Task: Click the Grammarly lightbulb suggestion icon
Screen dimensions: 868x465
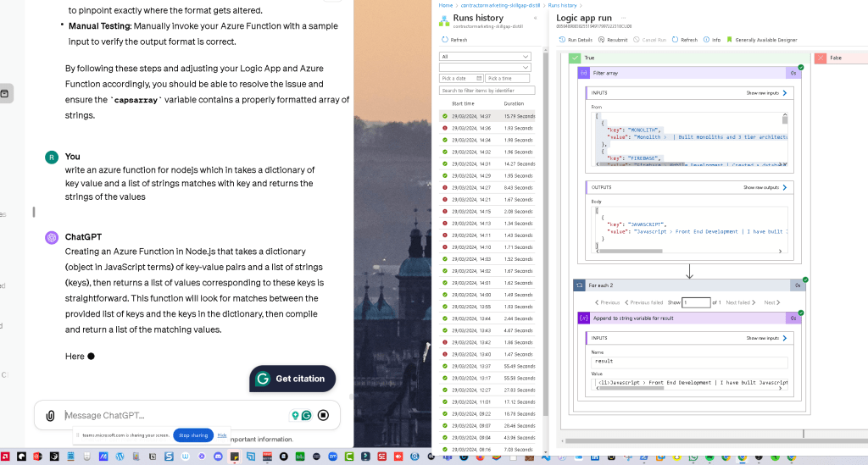Action: point(295,415)
